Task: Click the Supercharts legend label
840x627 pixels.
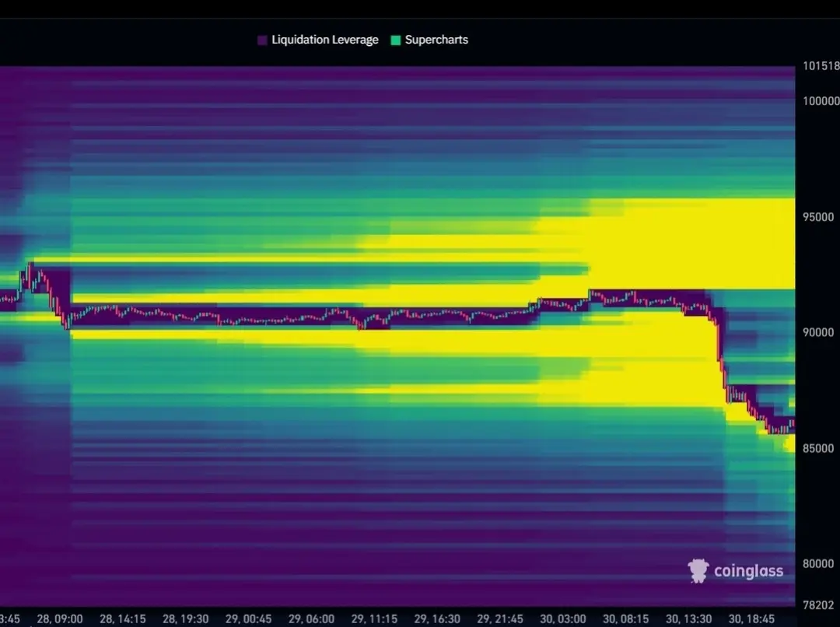Action: click(436, 40)
